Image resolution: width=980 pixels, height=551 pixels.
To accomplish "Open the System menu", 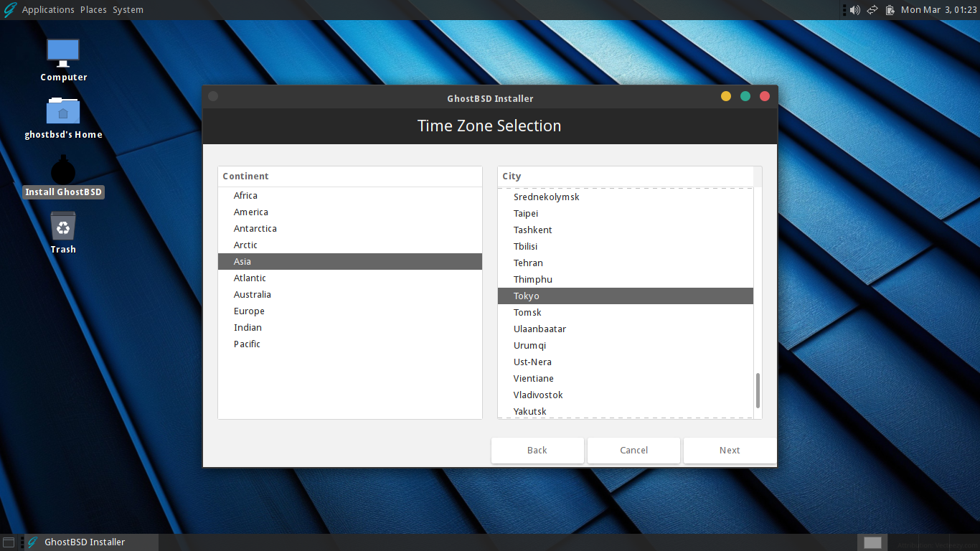I will coord(128,10).
